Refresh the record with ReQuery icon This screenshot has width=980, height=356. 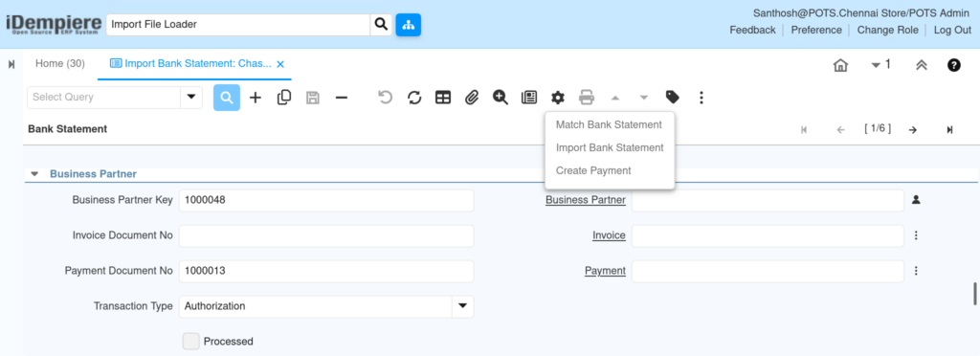point(414,98)
